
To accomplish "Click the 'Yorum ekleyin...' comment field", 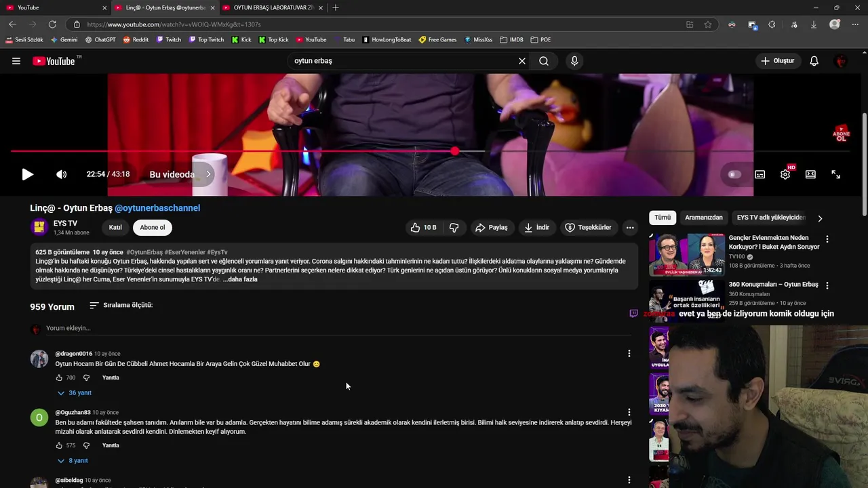I will tap(338, 329).
